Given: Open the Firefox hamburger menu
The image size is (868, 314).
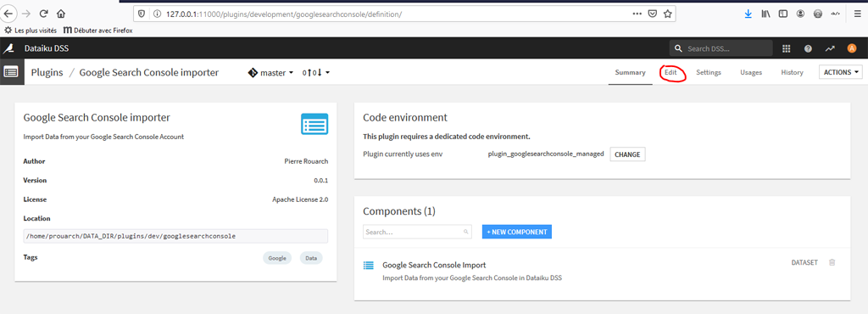Looking at the screenshot, I should pos(858,14).
